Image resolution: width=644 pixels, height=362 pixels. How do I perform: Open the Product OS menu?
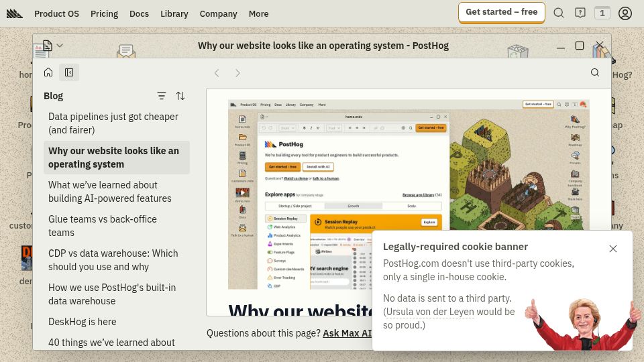point(56,13)
